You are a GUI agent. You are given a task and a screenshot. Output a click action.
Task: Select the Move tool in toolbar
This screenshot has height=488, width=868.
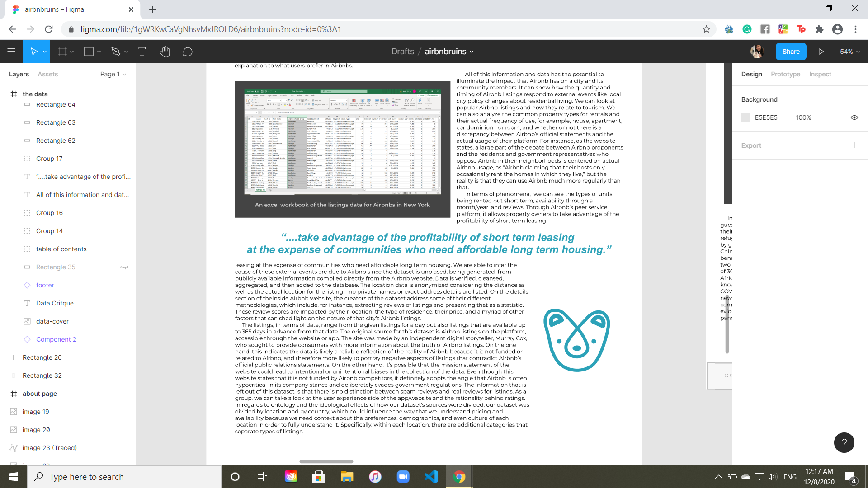click(x=34, y=52)
